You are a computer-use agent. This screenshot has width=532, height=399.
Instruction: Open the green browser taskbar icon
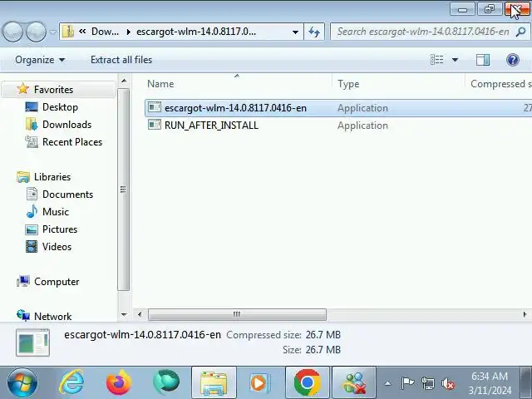click(x=166, y=382)
